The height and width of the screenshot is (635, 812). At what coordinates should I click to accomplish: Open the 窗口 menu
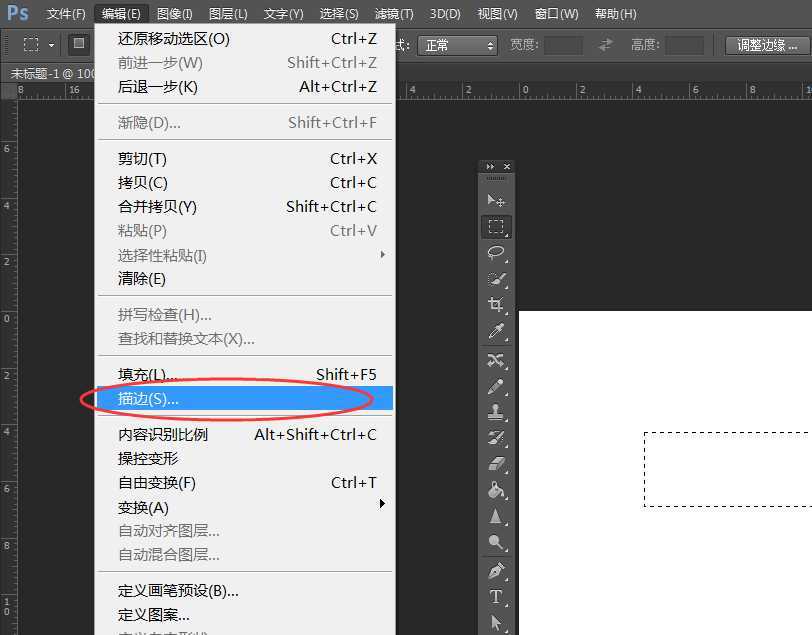tap(556, 13)
